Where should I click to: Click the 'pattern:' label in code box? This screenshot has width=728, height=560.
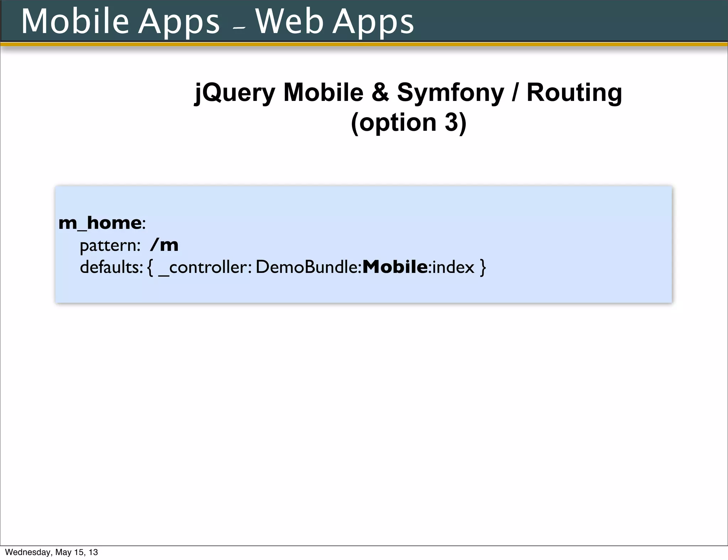(x=110, y=246)
